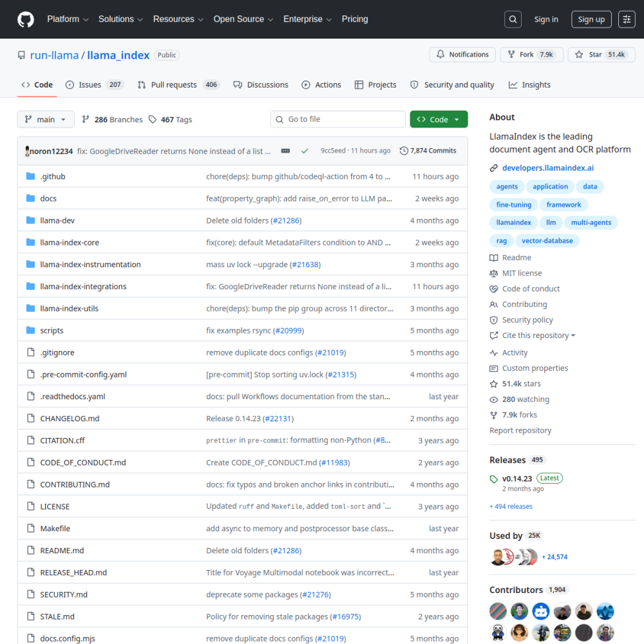Open the llama-index-core folder
644x644 pixels.
tap(70, 242)
